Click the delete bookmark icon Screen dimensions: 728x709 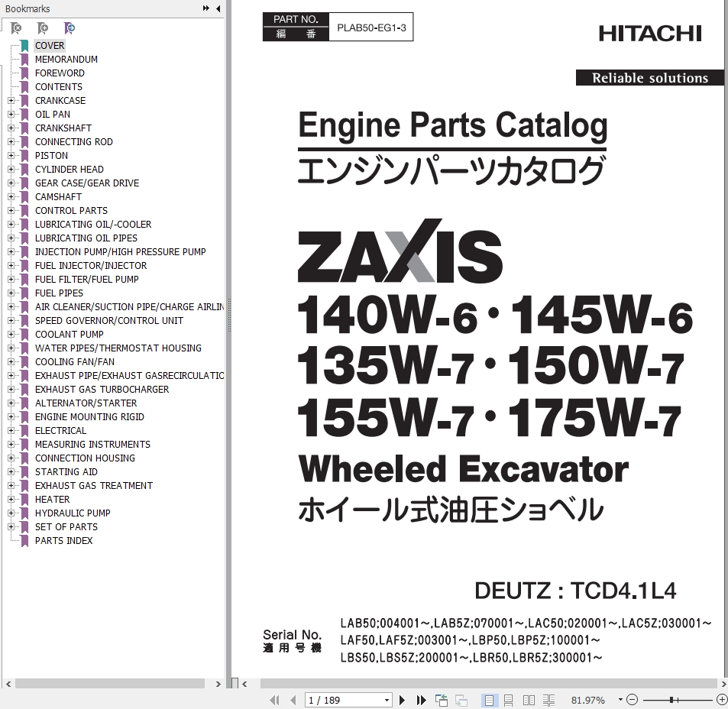(16, 28)
